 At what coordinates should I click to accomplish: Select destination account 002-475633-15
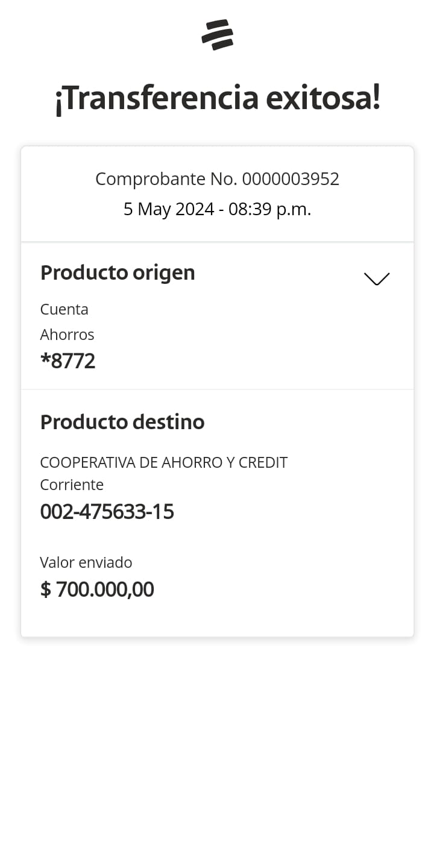[107, 512]
